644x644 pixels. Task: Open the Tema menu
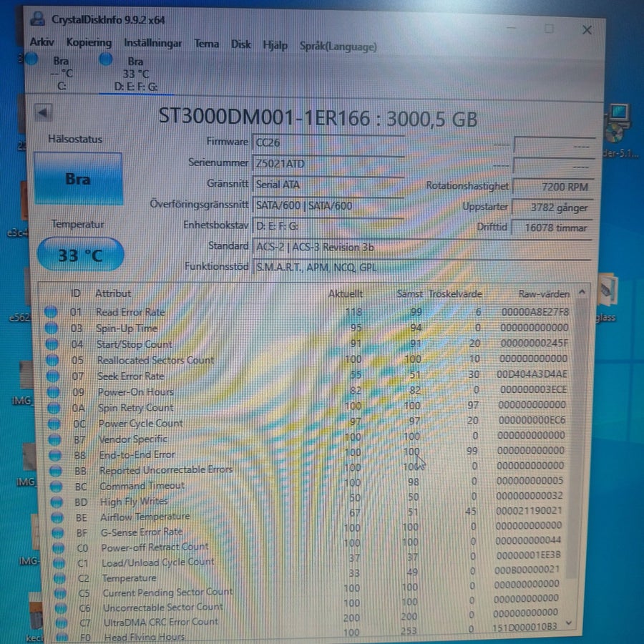(206, 44)
